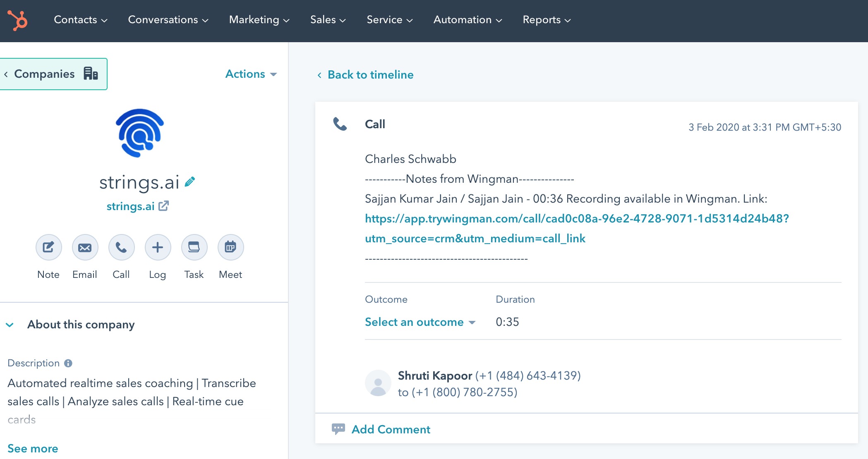Screen dimensions: 868x459
Task: Open Select an outcome dropdown
Action: (420, 322)
